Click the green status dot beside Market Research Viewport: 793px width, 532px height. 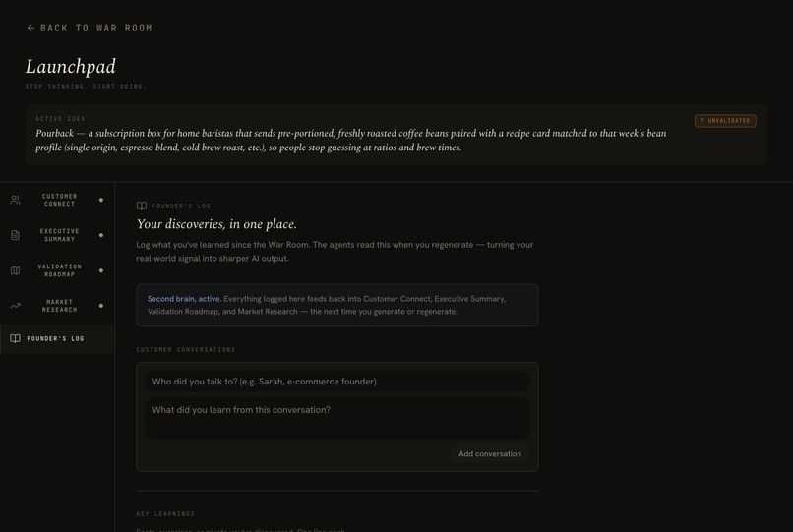[101, 306]
